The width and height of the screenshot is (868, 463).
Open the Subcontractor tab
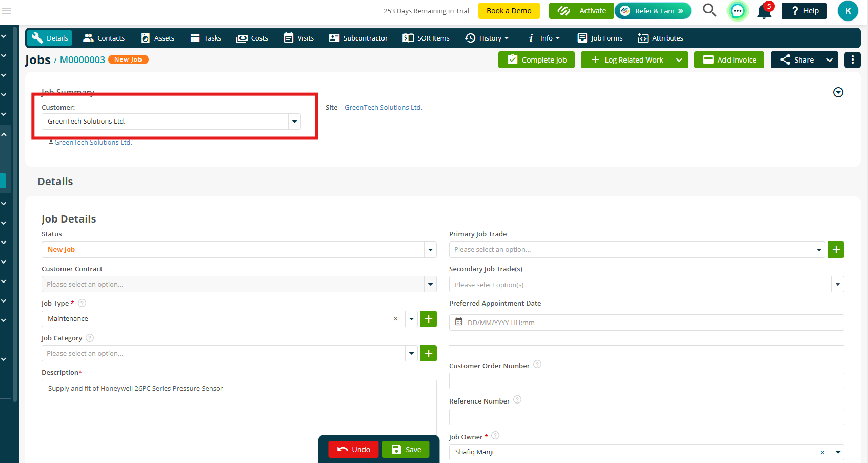point(358,38)
